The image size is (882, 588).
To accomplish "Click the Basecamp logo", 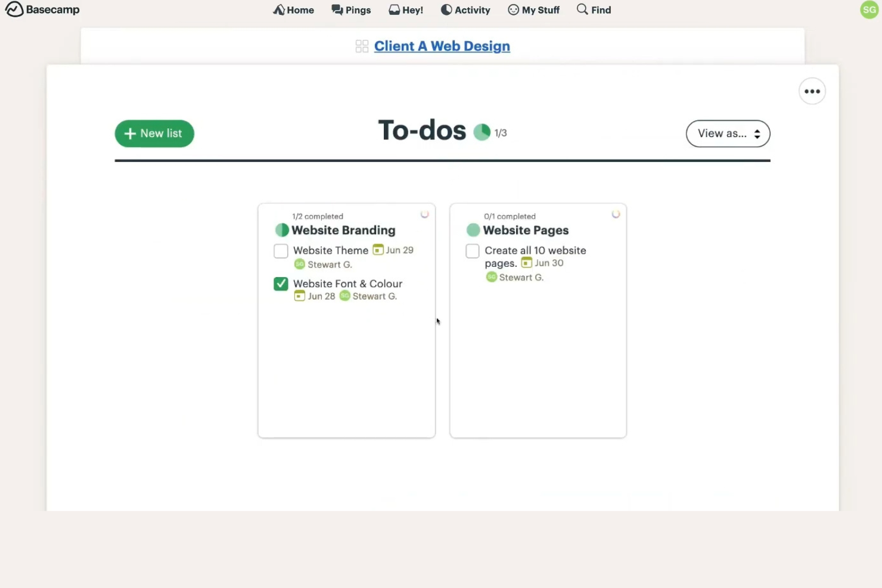I will click(42, 10).
